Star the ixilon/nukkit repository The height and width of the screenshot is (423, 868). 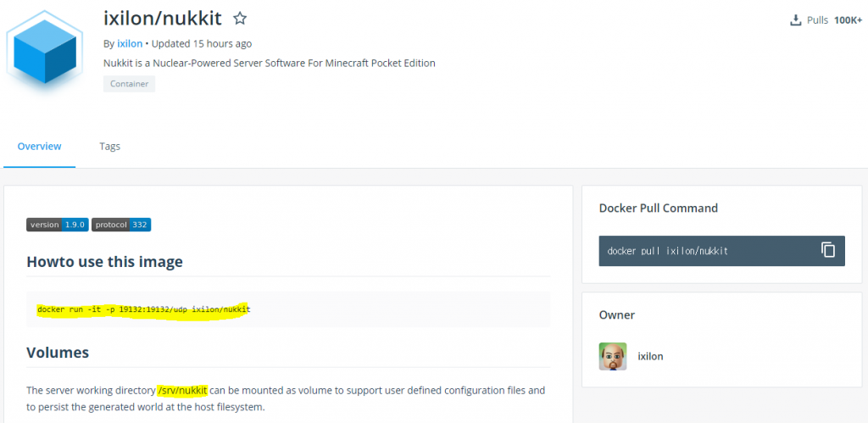tap(240, 19)
